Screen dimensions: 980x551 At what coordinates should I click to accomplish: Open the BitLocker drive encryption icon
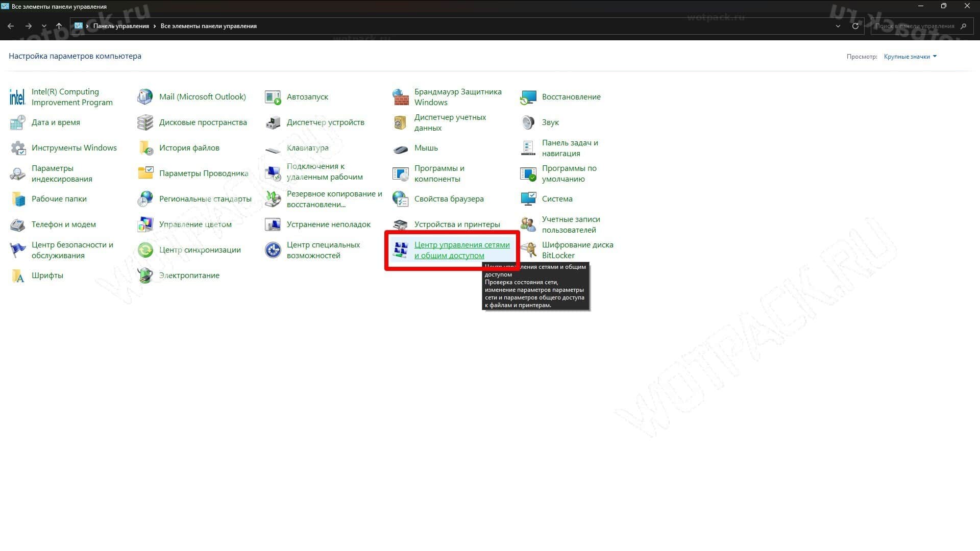click(528, 250)
